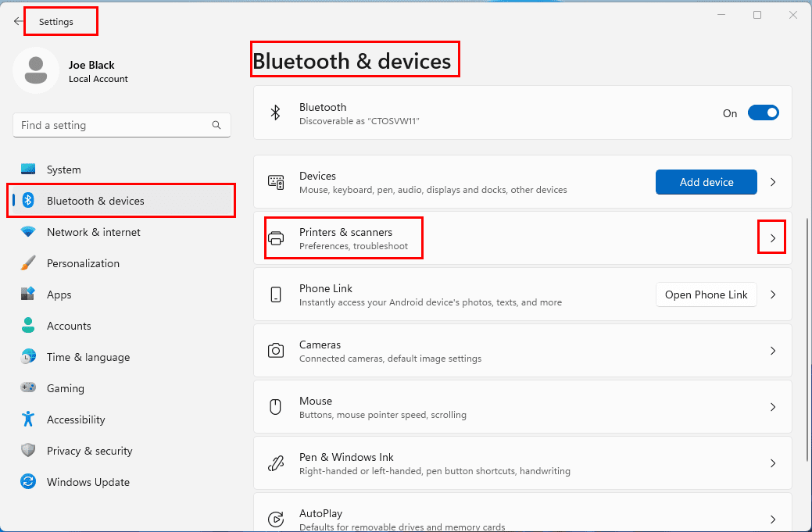Go to Time & language settings

(88, 357)
